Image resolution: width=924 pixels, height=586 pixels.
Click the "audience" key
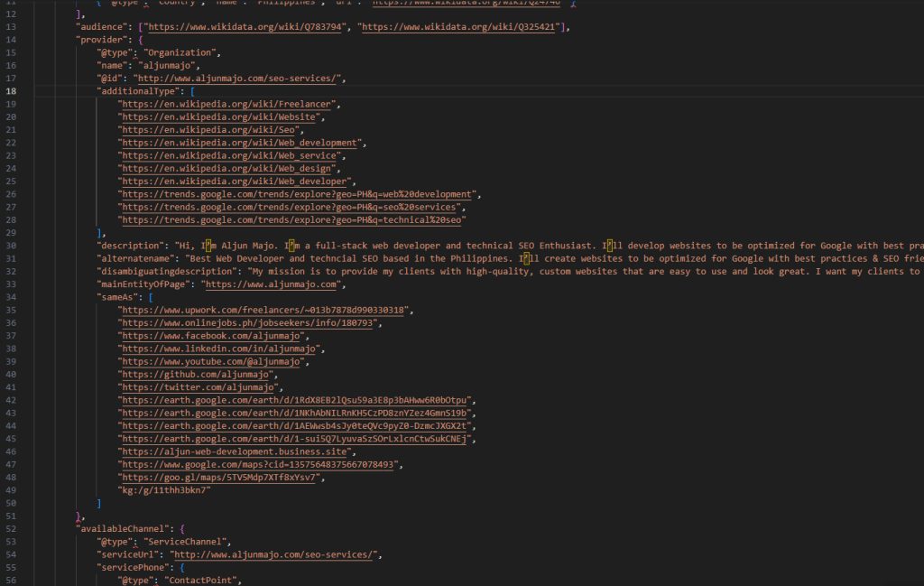coord(102,27)
